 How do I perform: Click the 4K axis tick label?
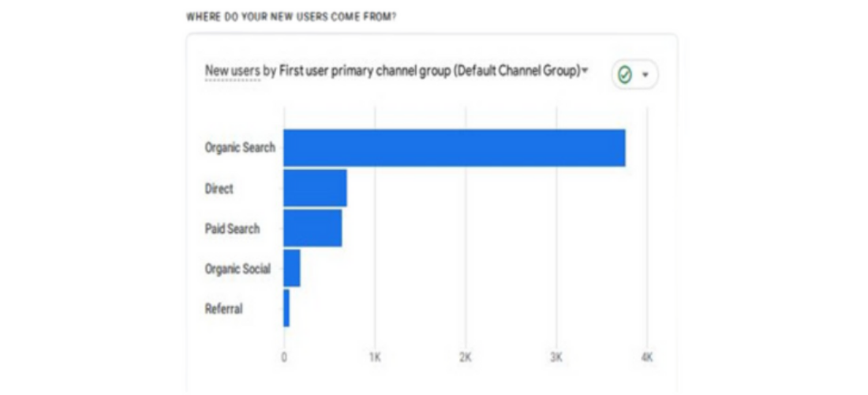click(x=647, y=357)
